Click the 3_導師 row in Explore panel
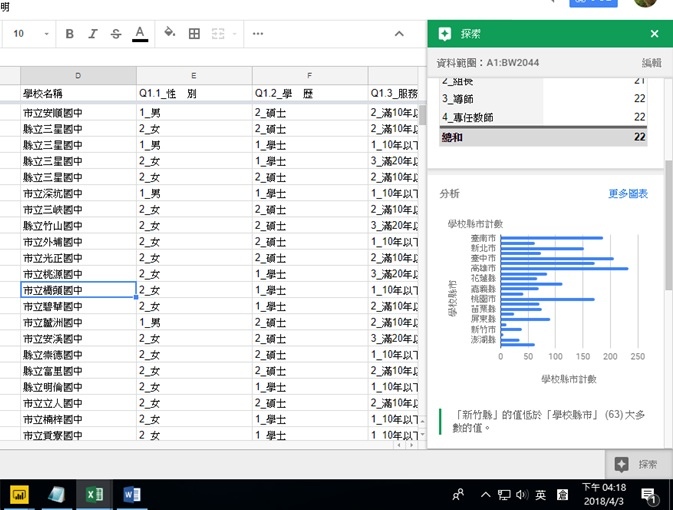 click(x=543, y=99)
